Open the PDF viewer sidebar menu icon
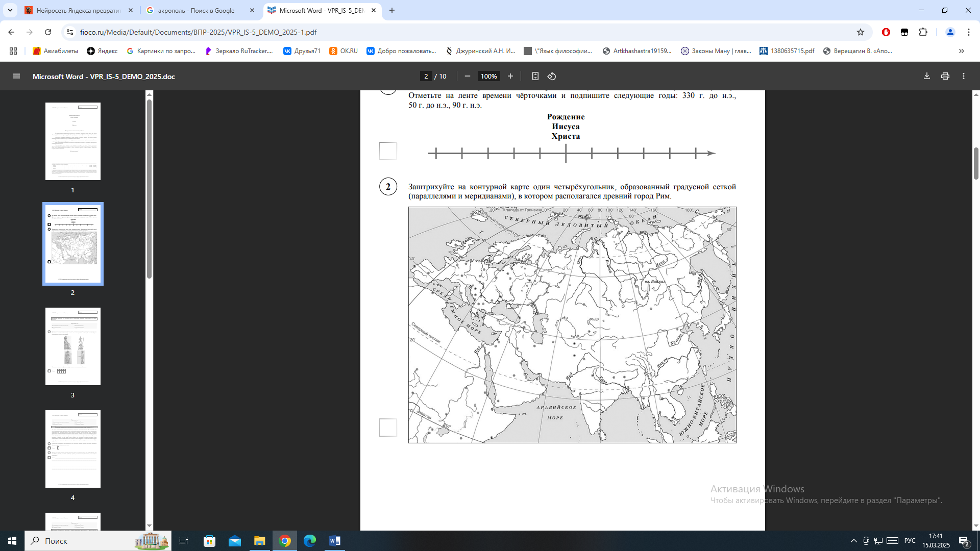This screenshot has height=551, width=980. click(16, 76)
